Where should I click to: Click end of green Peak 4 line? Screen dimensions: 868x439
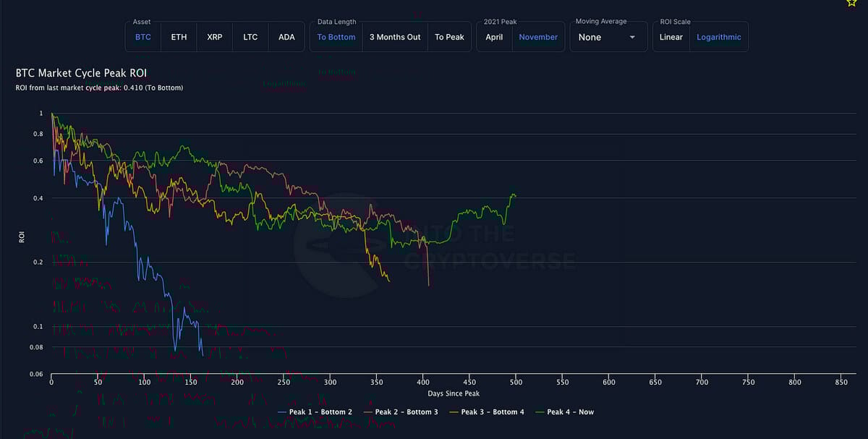(514, 195)
